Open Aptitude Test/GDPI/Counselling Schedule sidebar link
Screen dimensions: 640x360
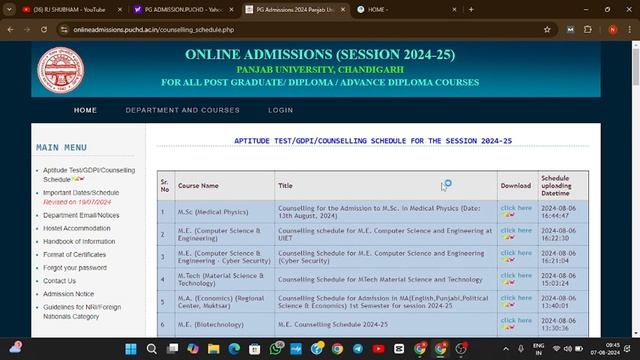[89, 175]
